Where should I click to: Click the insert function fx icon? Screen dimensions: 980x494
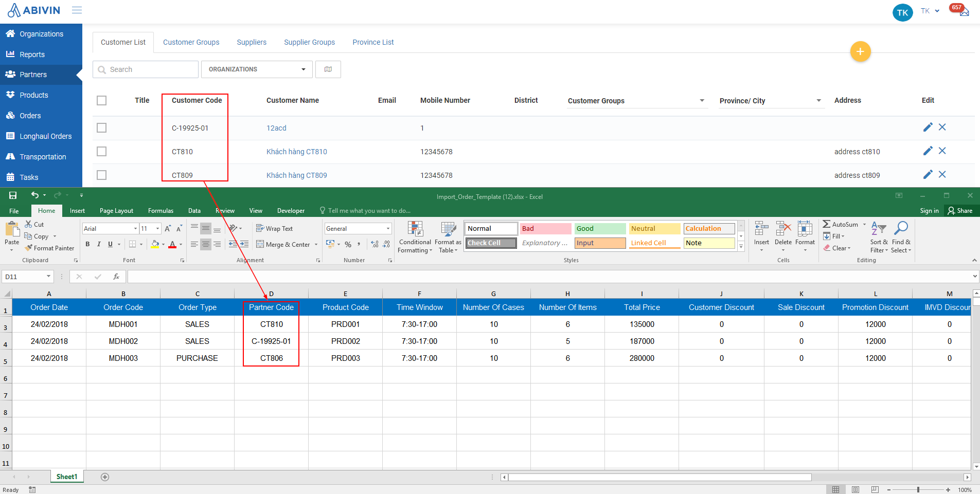pyautogui.click(x=116, y=277)
